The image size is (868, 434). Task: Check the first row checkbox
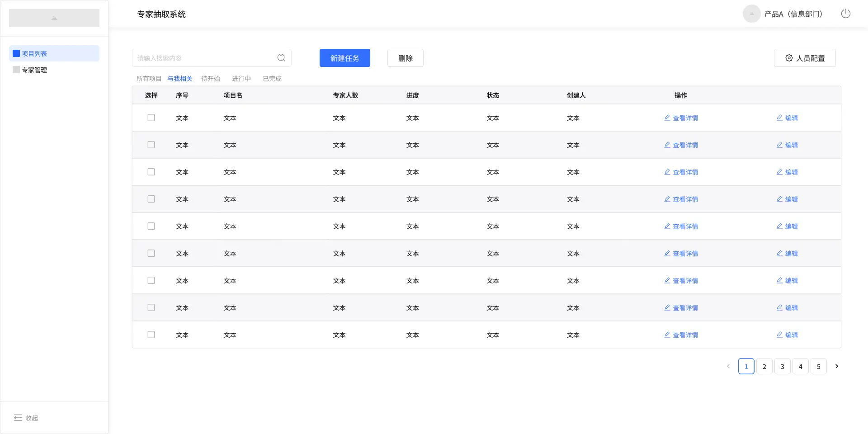pyautogui.click(x=151, y=118)
